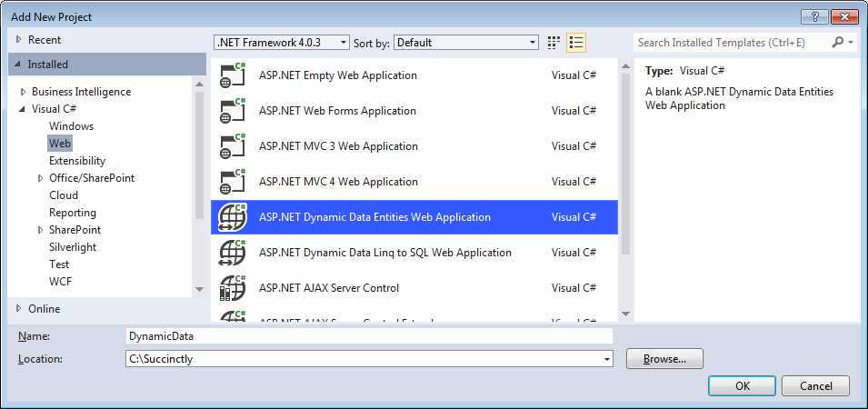Image resolution: width=868 pixels, height=409 pixels.
Task: Click the Name input field
Action: (369, 336)
